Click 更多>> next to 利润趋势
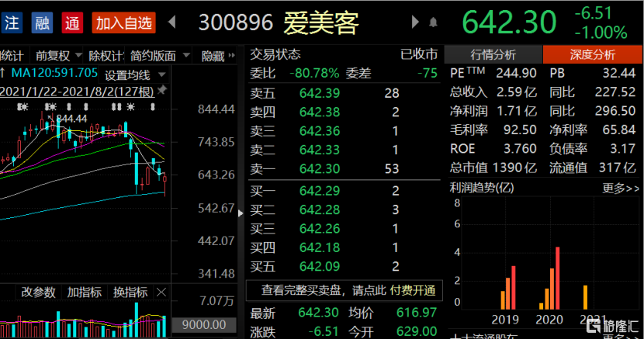 click(621, 189)
